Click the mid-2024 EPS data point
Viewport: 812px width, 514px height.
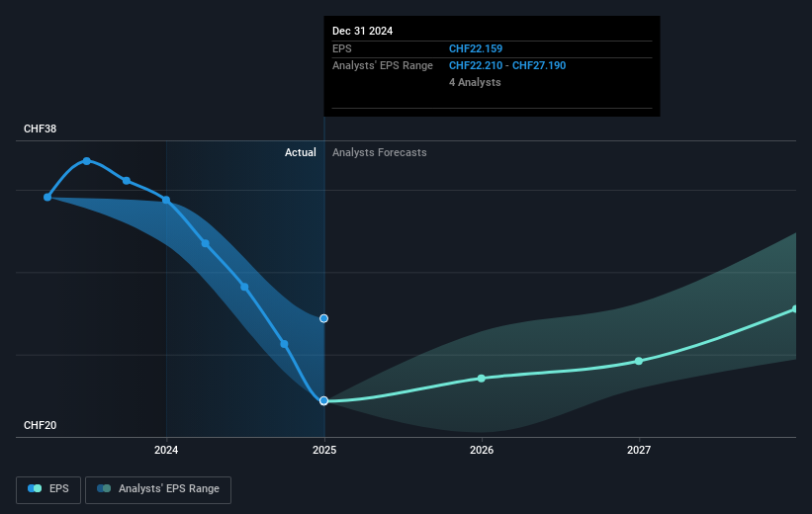pyautogui.click(x=244, y=287)
